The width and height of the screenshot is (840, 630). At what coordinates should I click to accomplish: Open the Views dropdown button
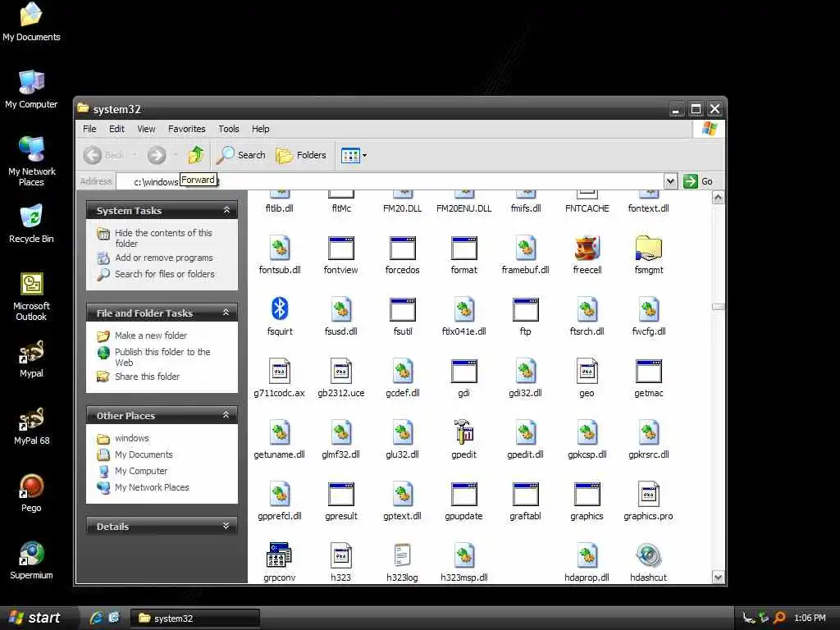(x=354, y=155)
